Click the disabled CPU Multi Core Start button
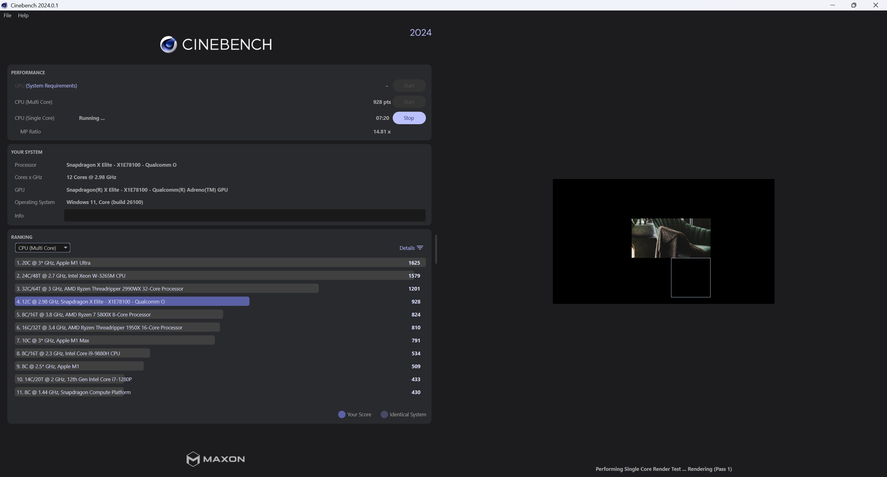887x477 pixels. tap(409, 102)
